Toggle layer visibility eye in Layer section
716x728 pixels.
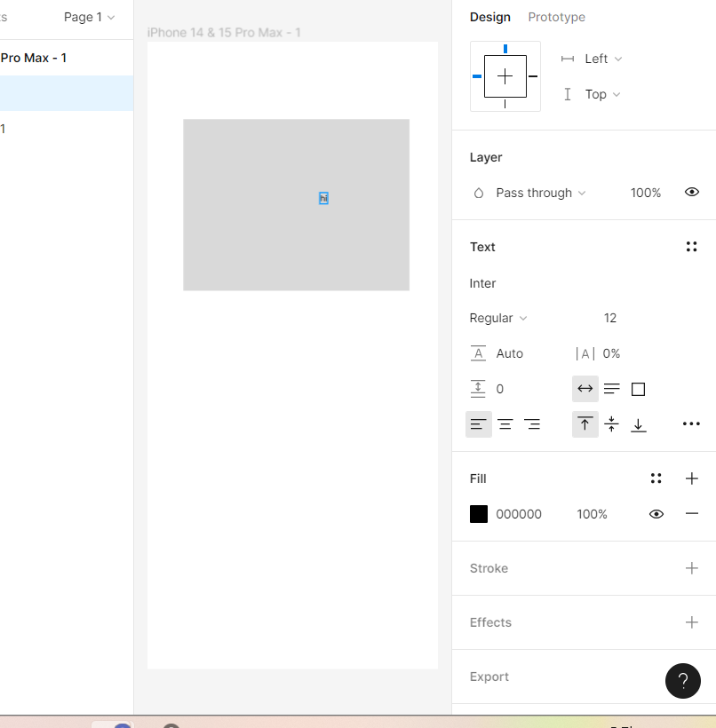[692, 192]
